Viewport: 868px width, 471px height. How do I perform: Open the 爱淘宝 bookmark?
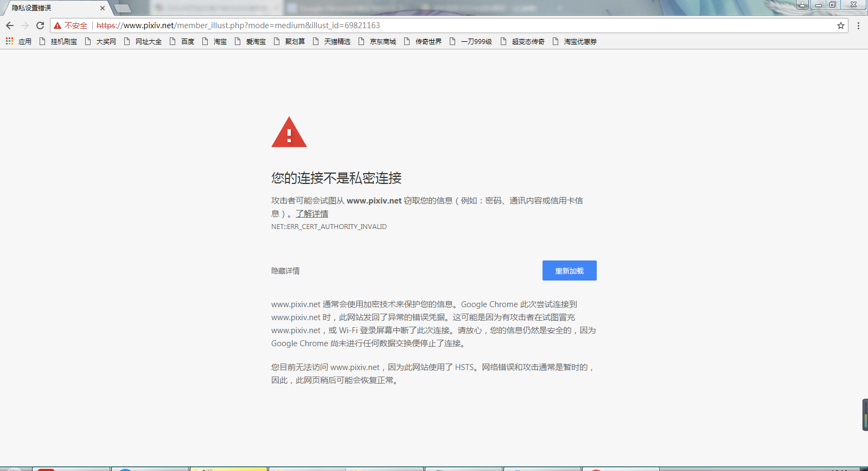(x=250, y=41)
